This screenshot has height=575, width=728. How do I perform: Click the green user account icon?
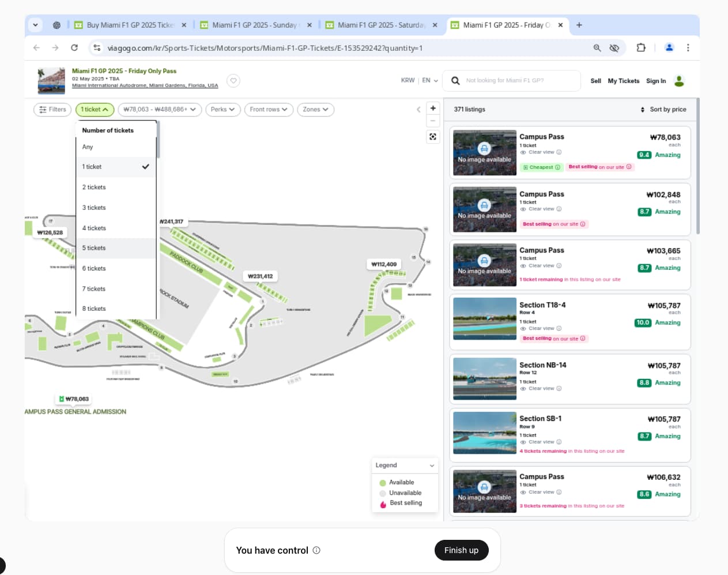coord(679,81)
